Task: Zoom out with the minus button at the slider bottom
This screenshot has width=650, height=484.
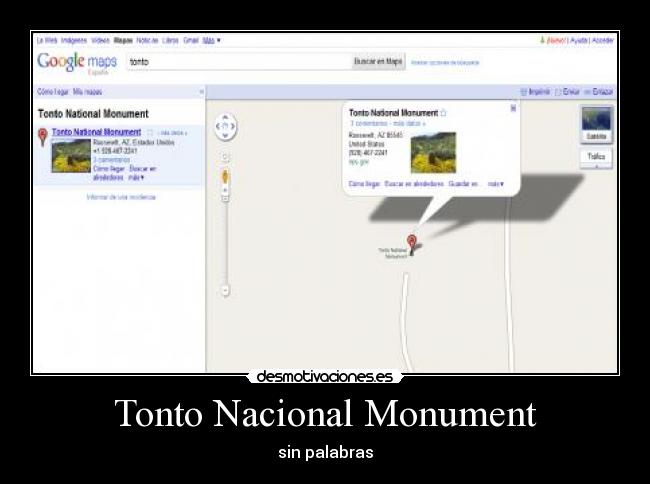Action: (x=225, y=290)
